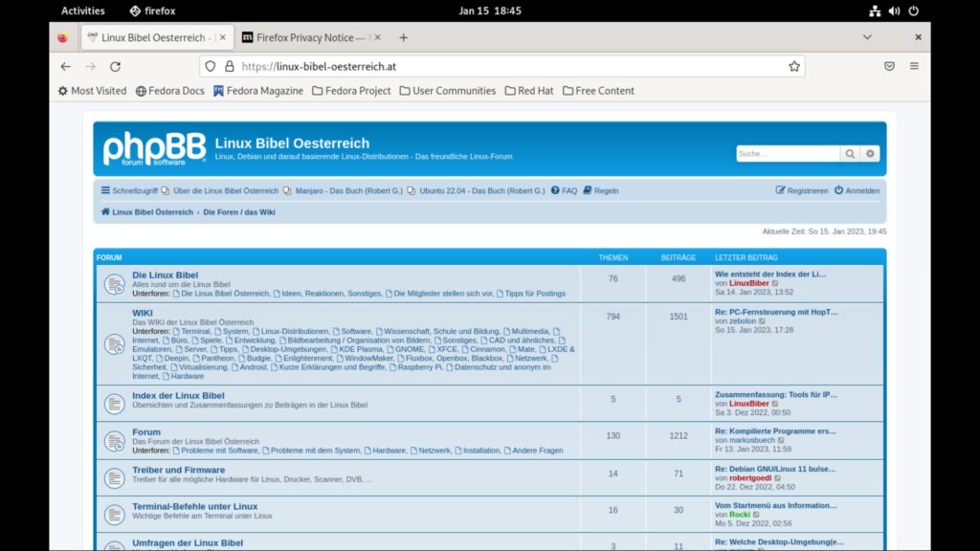
Task: Open the Free Content bookmarks folder
Action: tap(598, 91)
